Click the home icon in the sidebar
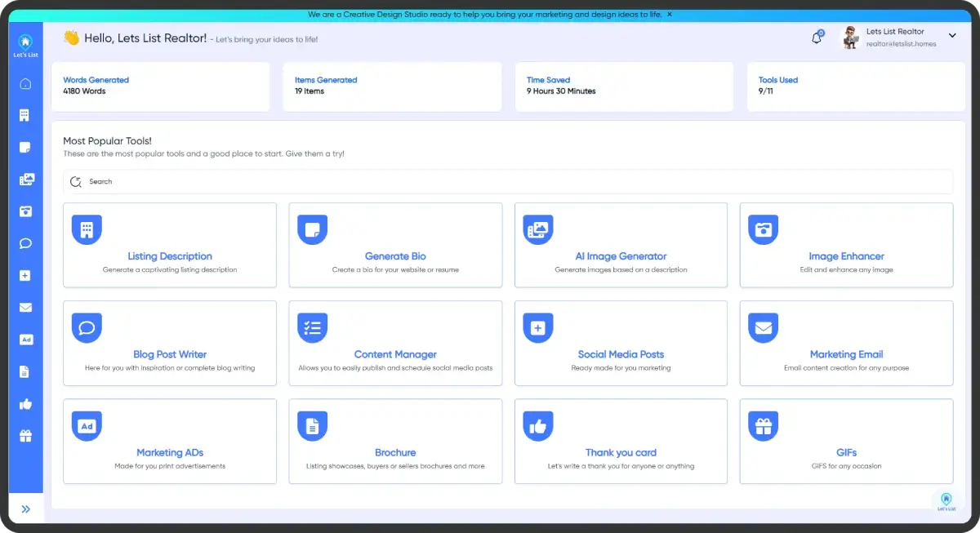The width and height of the screenshot is (980, 533). click(25, 84)
